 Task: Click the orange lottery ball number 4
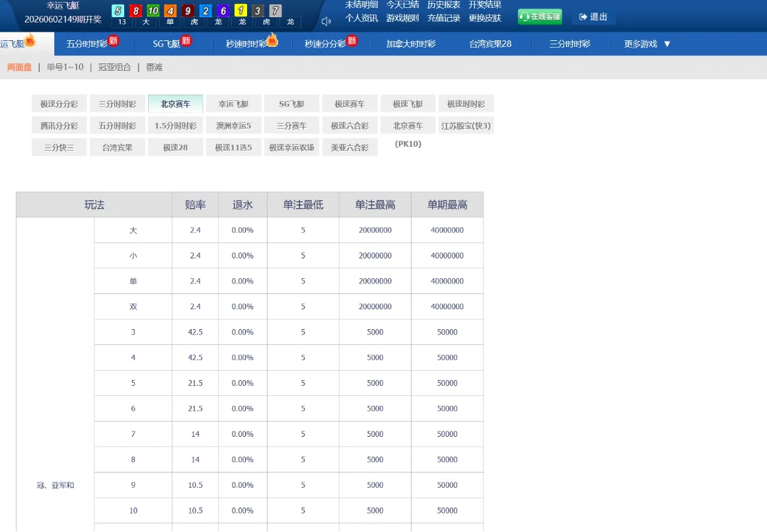point(170,11)
